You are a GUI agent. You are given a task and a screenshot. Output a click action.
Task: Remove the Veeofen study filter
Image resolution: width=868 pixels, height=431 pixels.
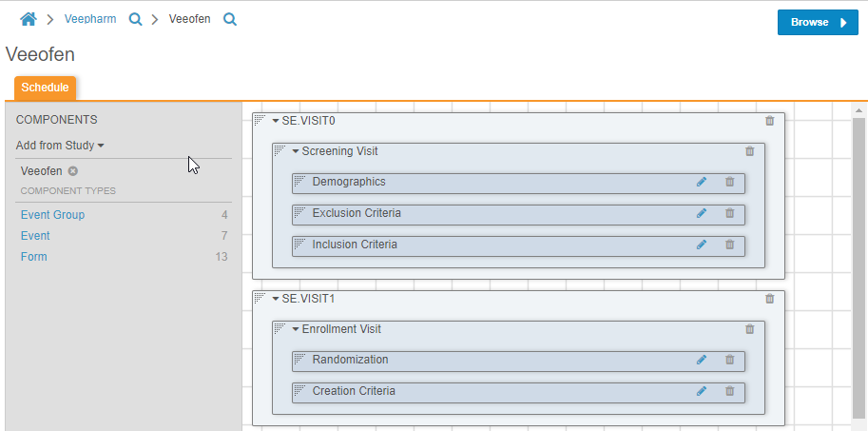(73, 171)
